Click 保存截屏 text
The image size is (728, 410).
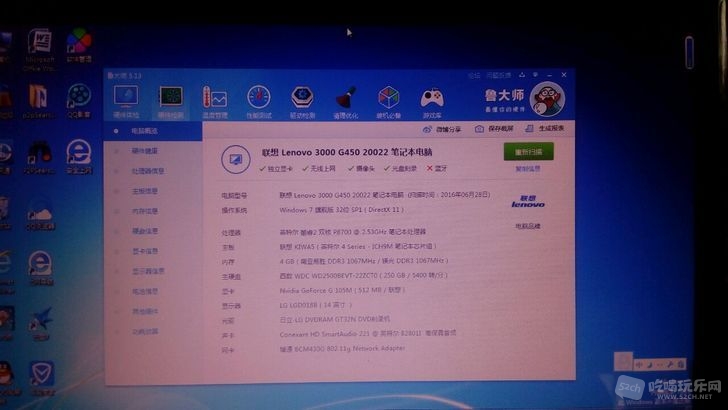(x=500, y=129)
